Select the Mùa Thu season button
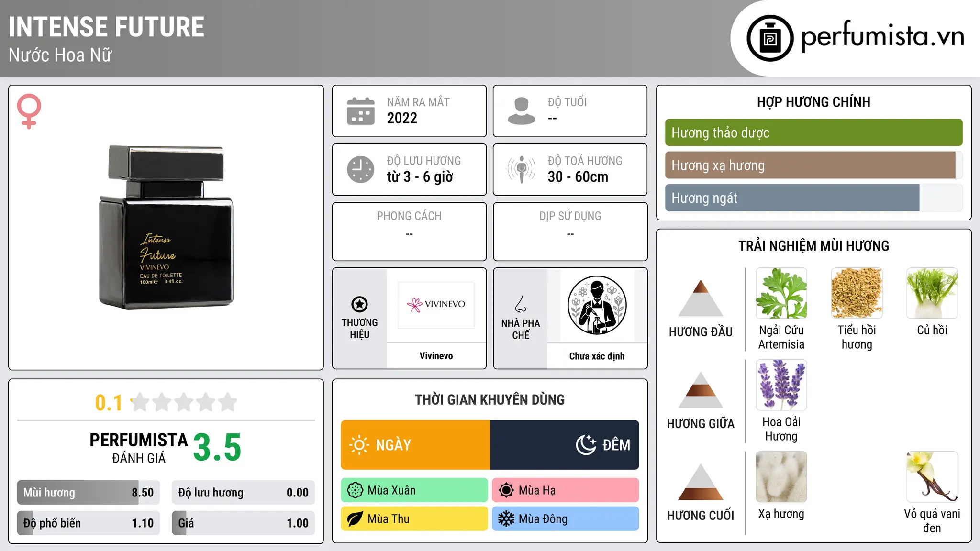Viewport: 980px width, 551px height. [x=414, y=519]
